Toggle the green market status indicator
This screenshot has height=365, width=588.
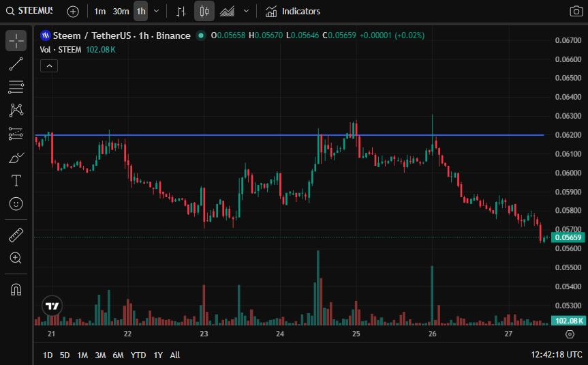click(x=201, y=35)
